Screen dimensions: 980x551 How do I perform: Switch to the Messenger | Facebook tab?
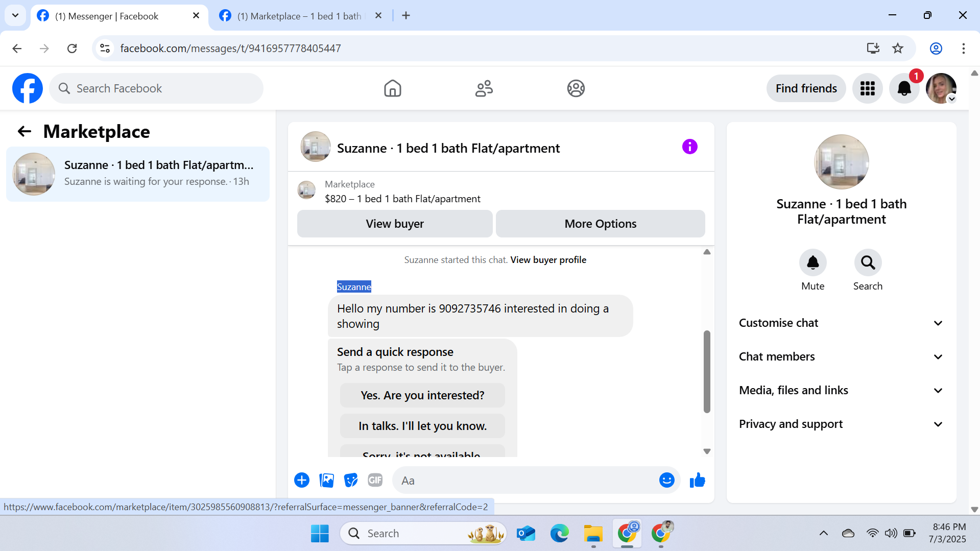click(119, 16)
